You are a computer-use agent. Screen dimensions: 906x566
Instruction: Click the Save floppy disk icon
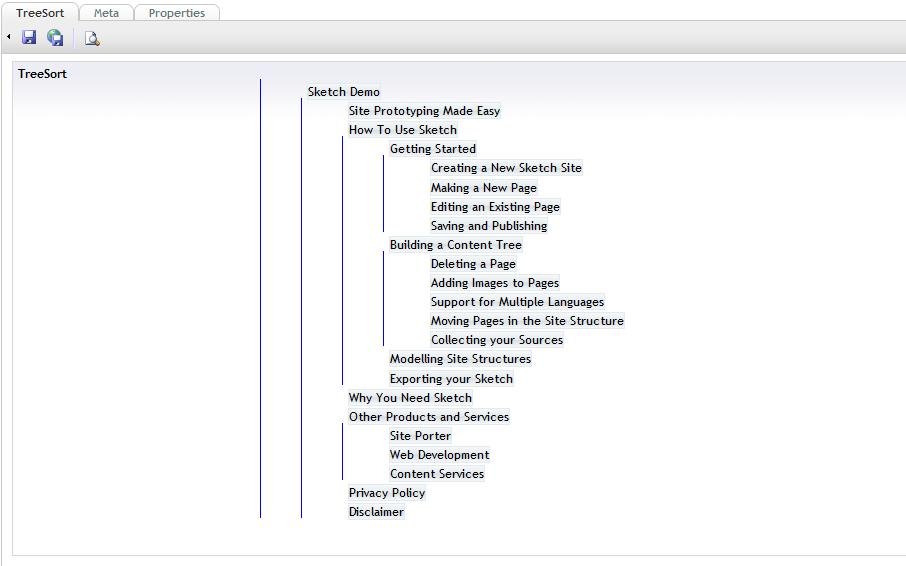29,38
